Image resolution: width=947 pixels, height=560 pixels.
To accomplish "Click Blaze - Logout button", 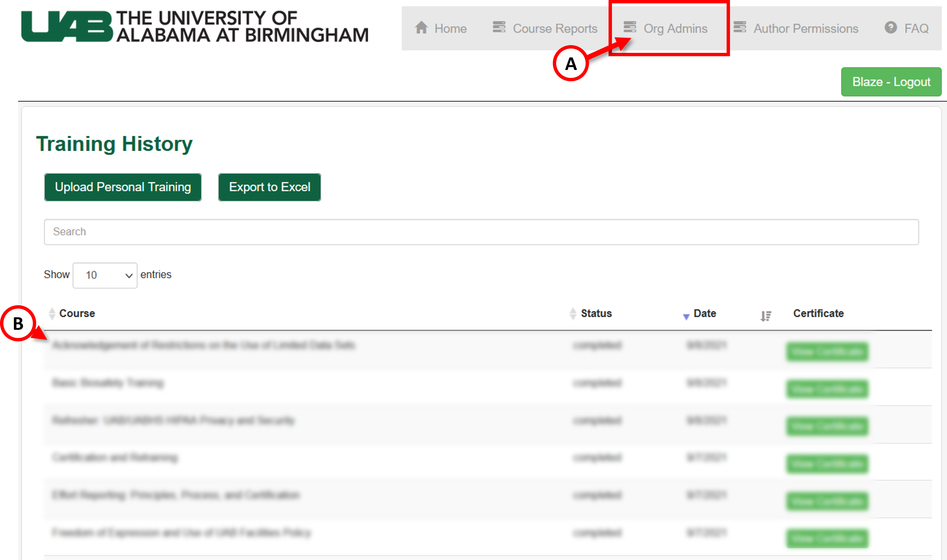I will pos(891,82).
